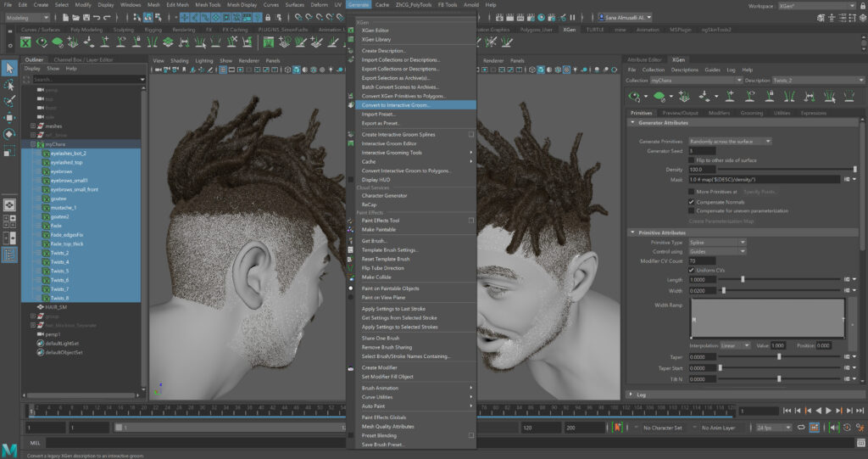Click the Save Scene icon
This screenshot has width=868, height=459.
[86, 18]
